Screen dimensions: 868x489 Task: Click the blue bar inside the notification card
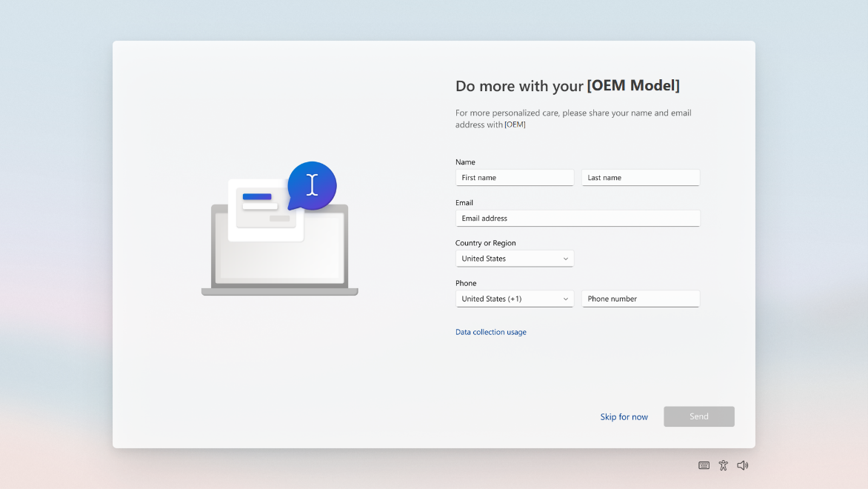coord(258,196)
